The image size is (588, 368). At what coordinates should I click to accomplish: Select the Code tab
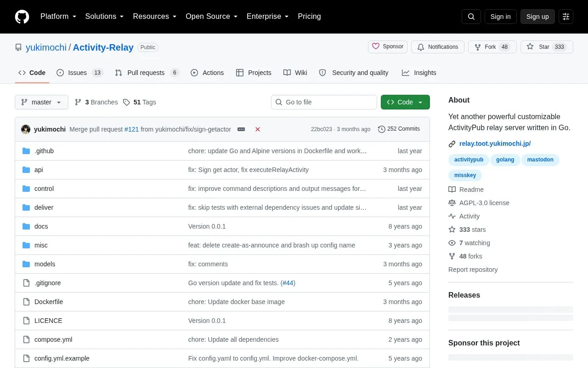pos(32,73)
